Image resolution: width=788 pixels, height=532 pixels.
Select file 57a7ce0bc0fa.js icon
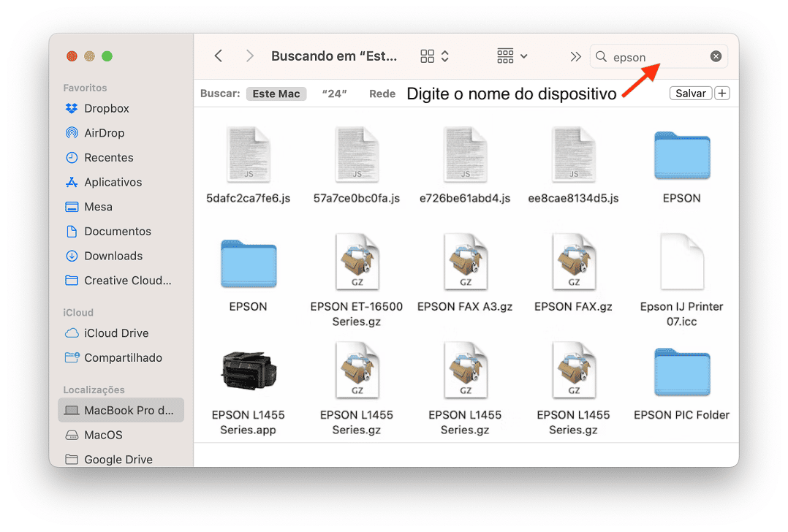click(357, 154)
